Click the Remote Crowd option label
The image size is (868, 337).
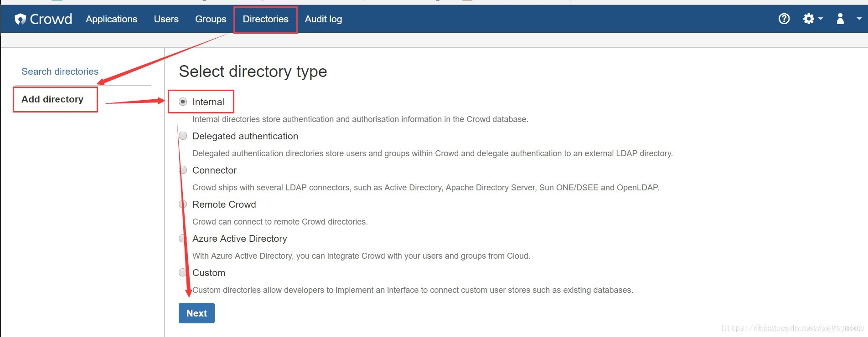click(x=224, y=204)
